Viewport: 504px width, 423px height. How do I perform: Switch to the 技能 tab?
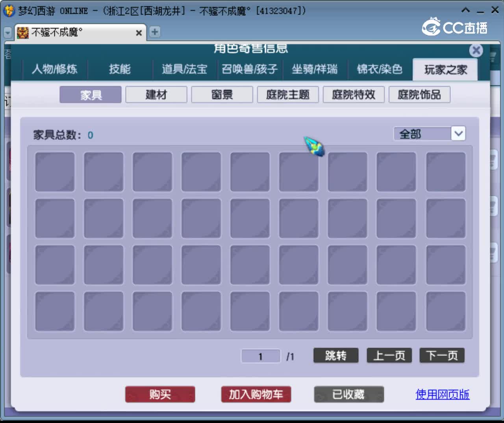[x=120, y=70]
